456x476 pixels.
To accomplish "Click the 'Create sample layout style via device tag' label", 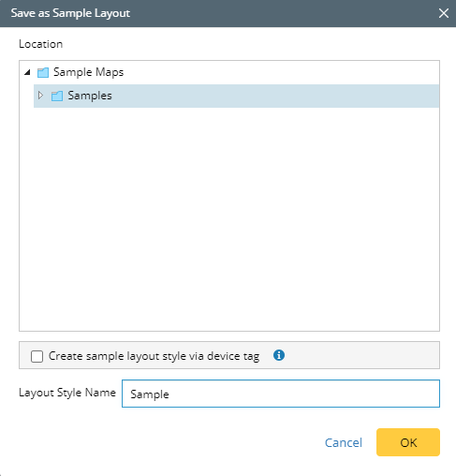I will pyautogui.click(x=154, y=356).
